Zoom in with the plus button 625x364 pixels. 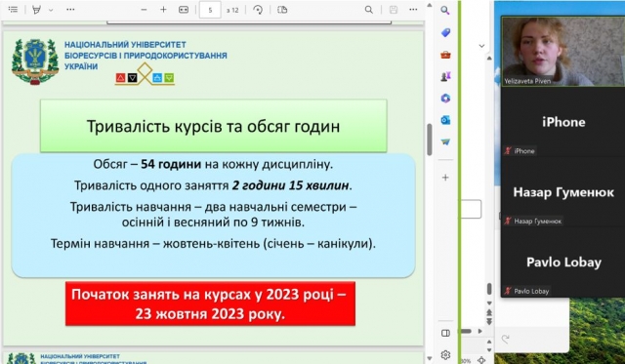[x=163, y=10]
